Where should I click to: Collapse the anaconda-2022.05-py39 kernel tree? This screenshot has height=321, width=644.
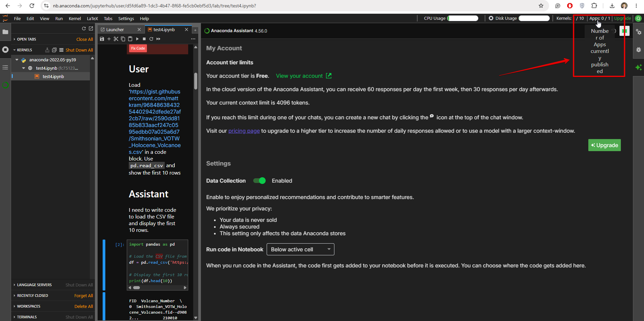click(17, 60)
